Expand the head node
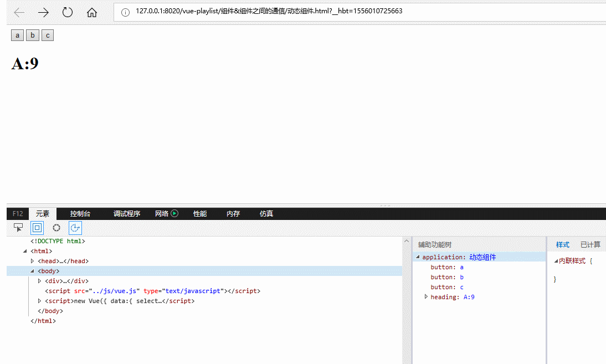Image resolution: width=606 pixels, height=364 pixels. click(x=33, y=261)
